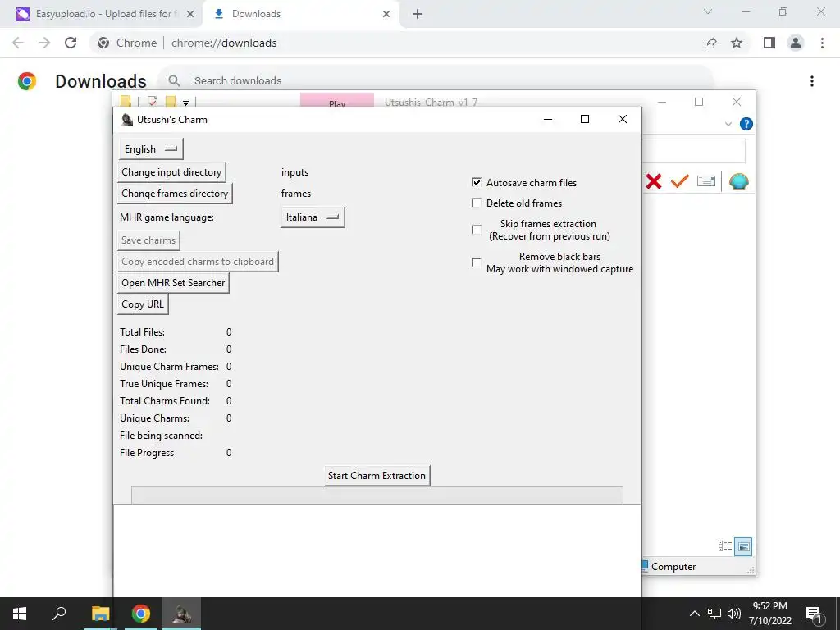This screenshot has height=630, width=840.
Task: Switch to Chrome from the taskbar
Action: (x=141, y=614)
